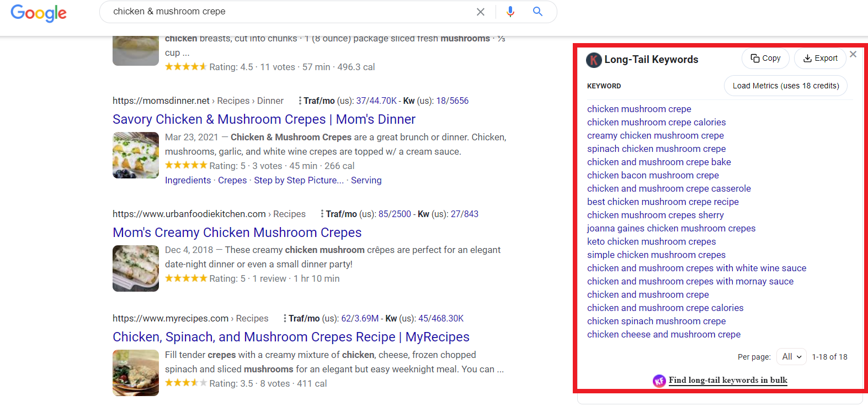Select keyword 'chicken cheese and mushroom crepe'

point(664,334)
